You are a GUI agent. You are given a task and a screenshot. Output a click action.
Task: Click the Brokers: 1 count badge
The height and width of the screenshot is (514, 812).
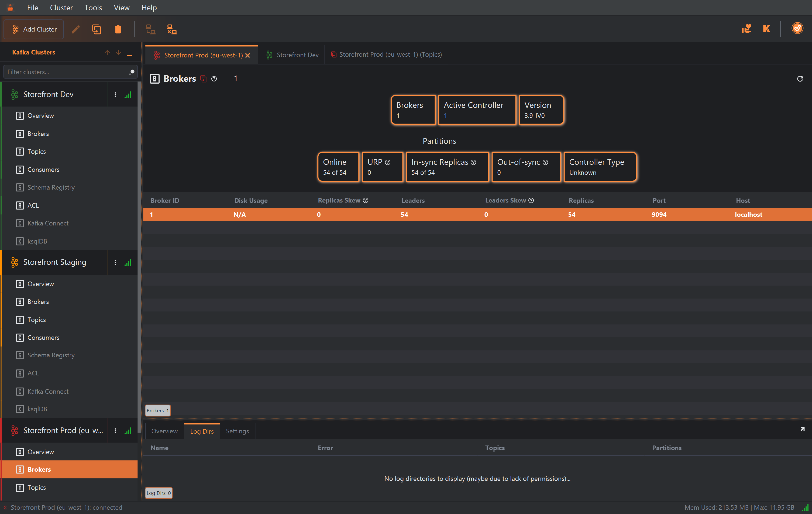click(157, 410)
